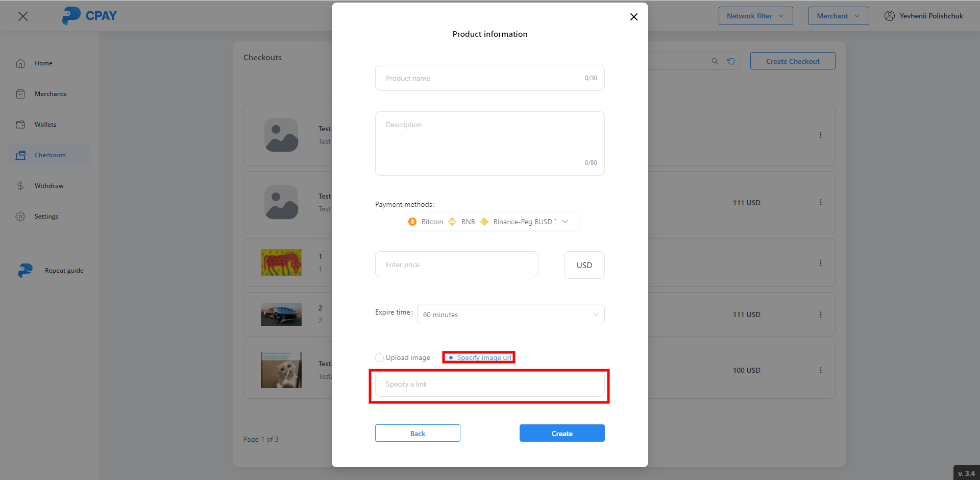Close the Product information dialog

633,17
